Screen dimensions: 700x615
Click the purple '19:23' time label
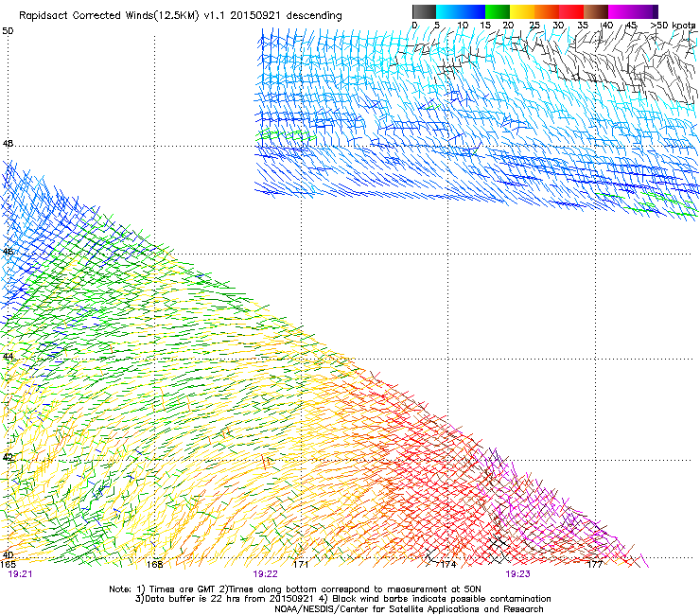[x=517, y=574]
